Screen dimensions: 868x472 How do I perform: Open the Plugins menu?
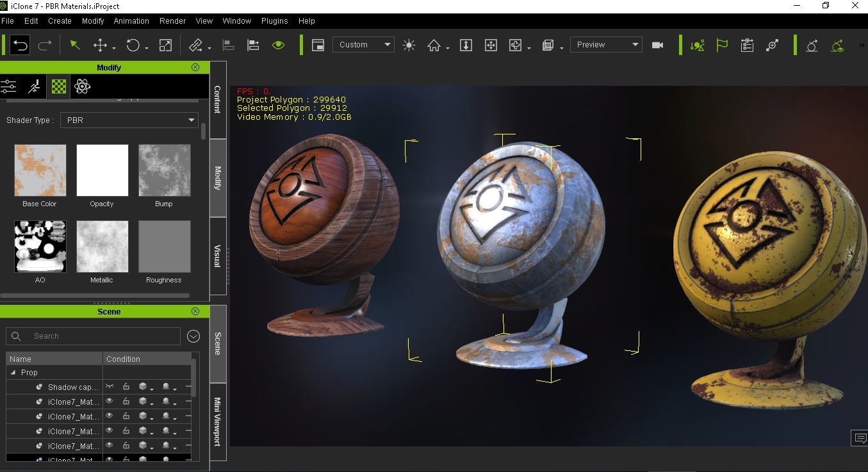pyautogui.click(x=275, y=20)
